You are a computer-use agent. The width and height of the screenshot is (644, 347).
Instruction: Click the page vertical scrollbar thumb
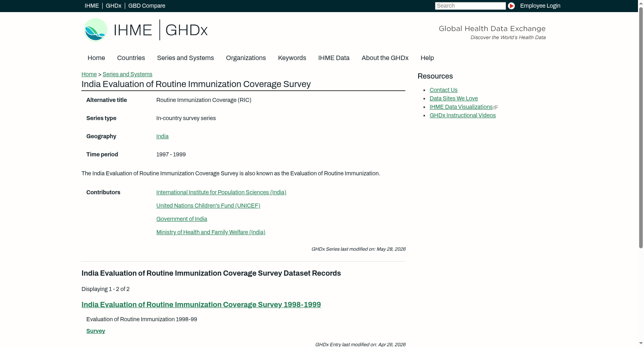[x=641, y=127]
